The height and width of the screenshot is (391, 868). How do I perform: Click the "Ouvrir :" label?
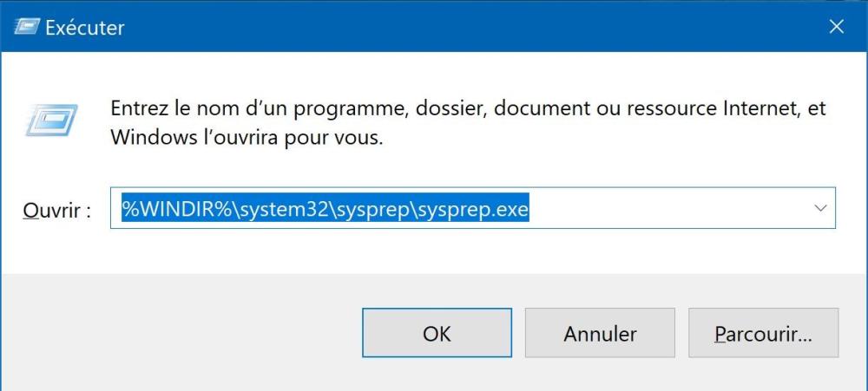[56, 211]
